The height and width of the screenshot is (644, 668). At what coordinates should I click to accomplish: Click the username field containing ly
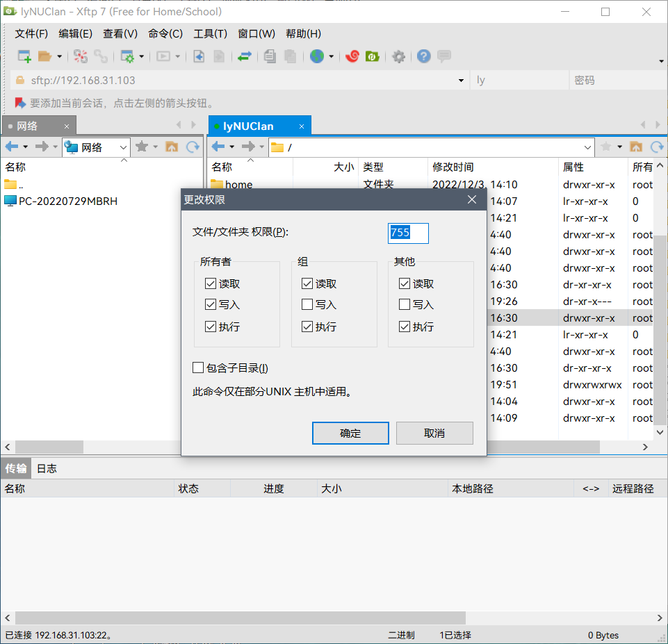pyautogui.click(x=519, y=81)
